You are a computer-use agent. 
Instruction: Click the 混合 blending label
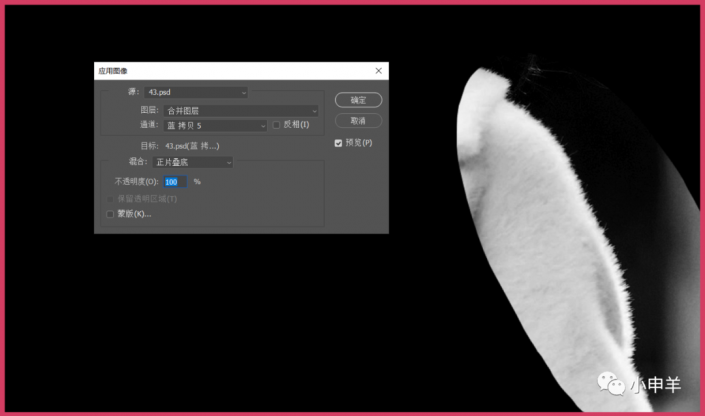pos(139,162)
